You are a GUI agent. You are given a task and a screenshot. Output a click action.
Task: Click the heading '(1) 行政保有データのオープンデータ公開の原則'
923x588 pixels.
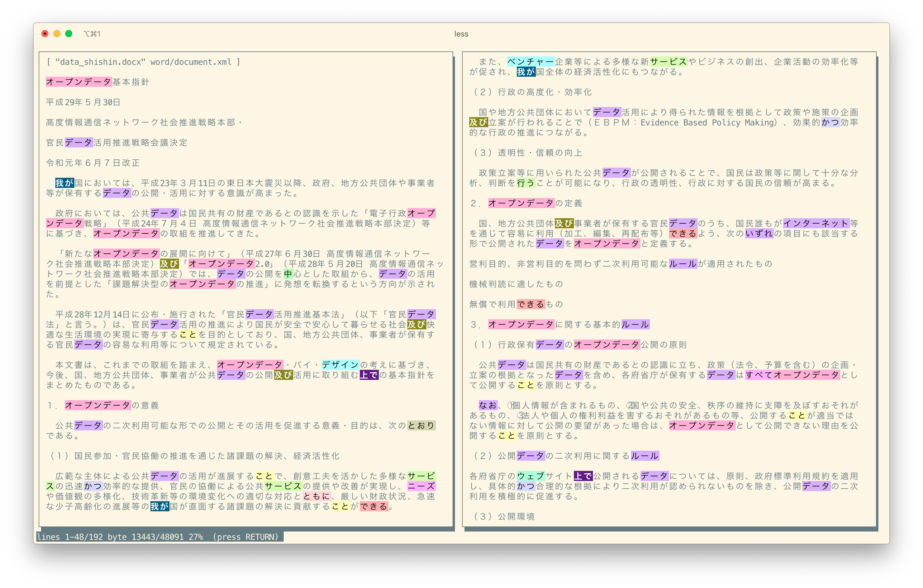(x=580, y=345)
